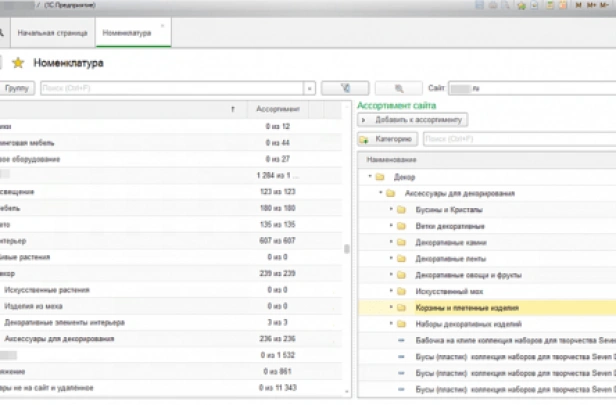Click the M+ memory button in title bar
Screen dimensions: 616x405
coord(591,7)
